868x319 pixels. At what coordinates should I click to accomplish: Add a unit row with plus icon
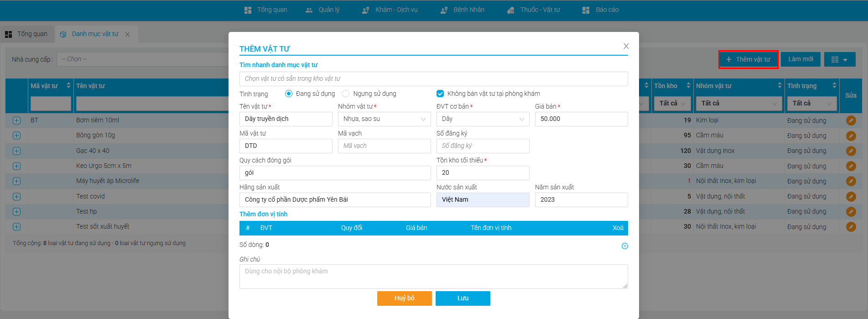625,246
